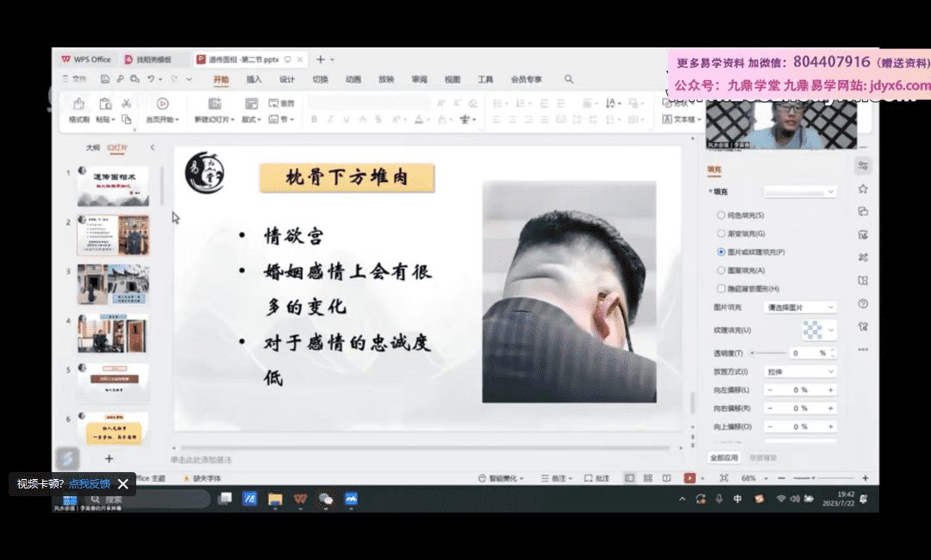Click the 新建幻灯片 new slide icon
This screenshot has width=931, height=560.
210,103
